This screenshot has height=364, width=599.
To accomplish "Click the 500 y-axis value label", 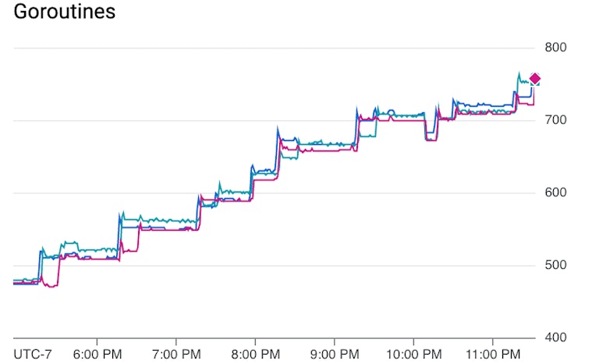I will click(556, 265).
